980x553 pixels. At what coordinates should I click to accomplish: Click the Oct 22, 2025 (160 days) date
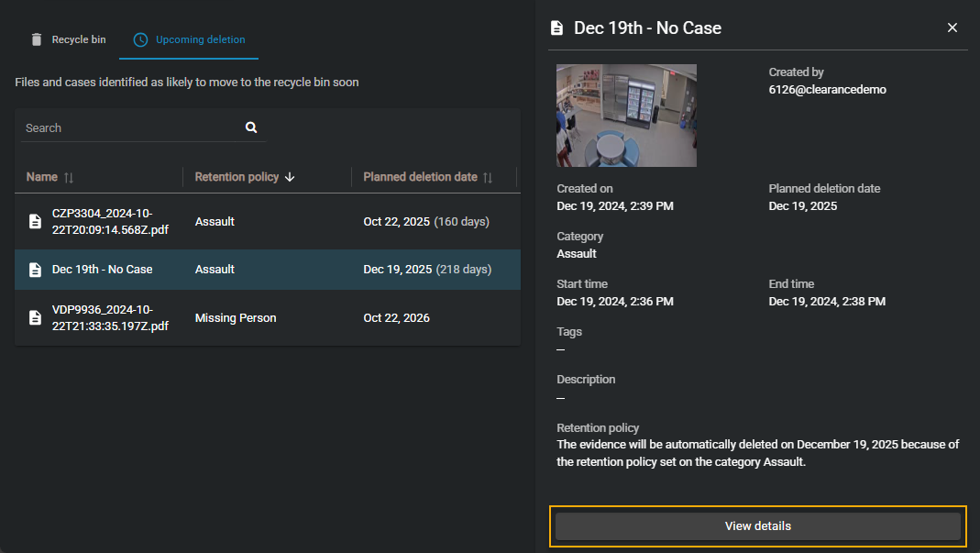pyautogui.click(x=426, y=221)
